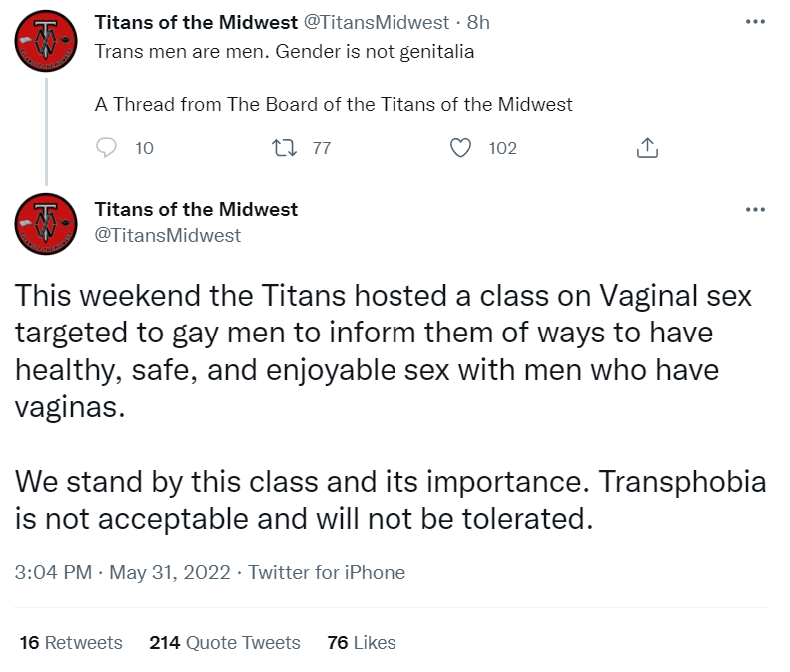Open the 16 Retweets list
The image size is (790, 672).
[71, 643]
